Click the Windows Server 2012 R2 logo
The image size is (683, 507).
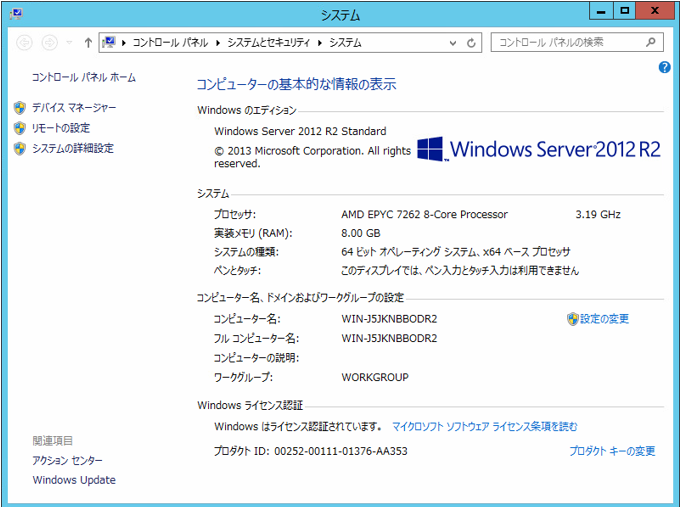coord(539,149)
